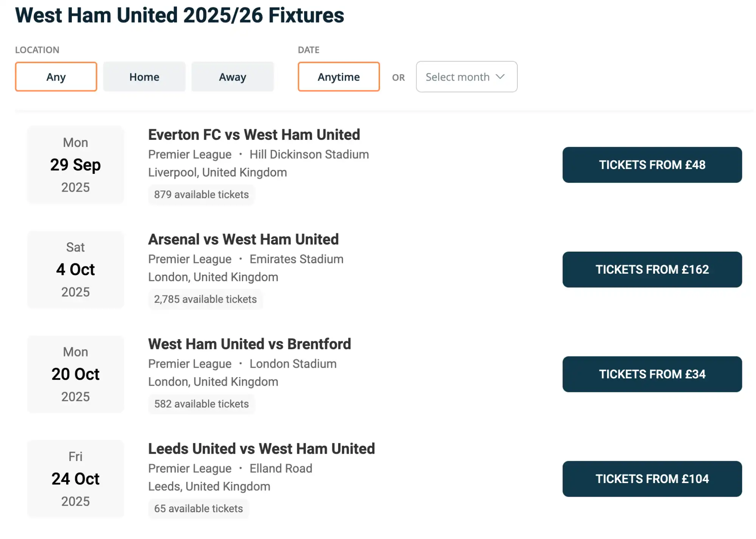
Task: Select the Home location filter
Action: pyautogui.click(x=144, y=77)
